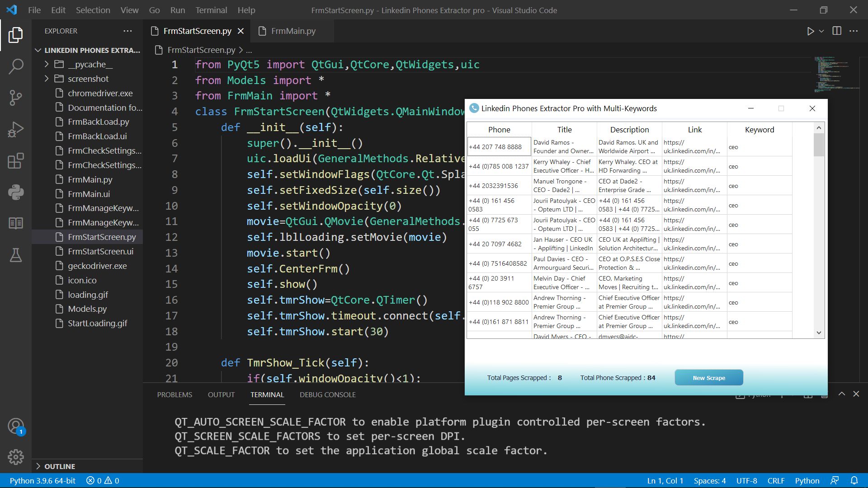Open geckodriver.exe in the explorer
Viewport: 868px width, 488px height.
[x=97, y=266]
